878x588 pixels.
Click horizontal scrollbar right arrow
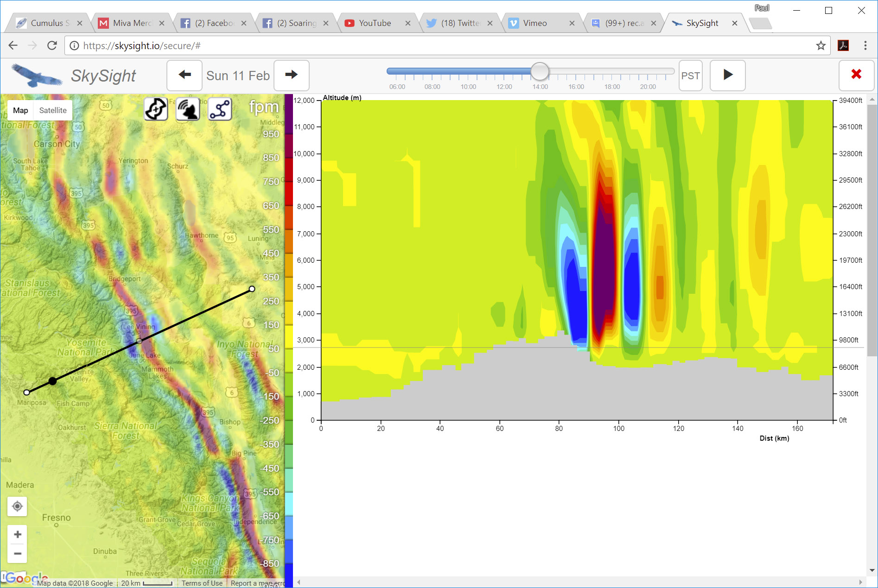point(860,582)
